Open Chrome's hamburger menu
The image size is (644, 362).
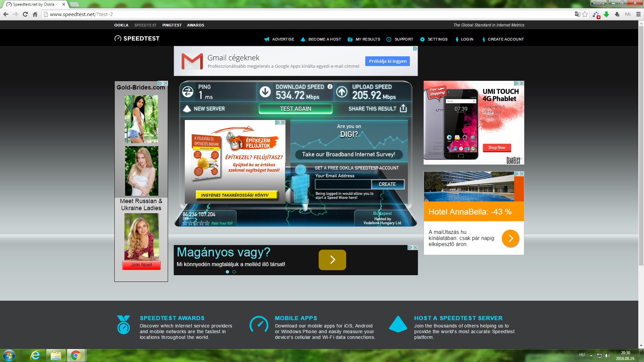tap(638, 14)
